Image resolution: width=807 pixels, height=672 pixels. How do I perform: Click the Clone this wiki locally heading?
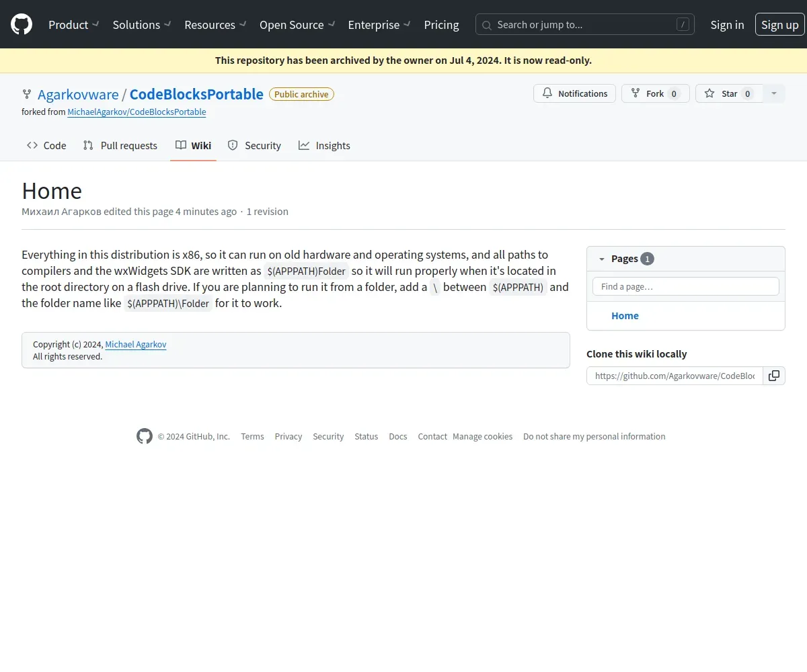[x=637, y=354]
